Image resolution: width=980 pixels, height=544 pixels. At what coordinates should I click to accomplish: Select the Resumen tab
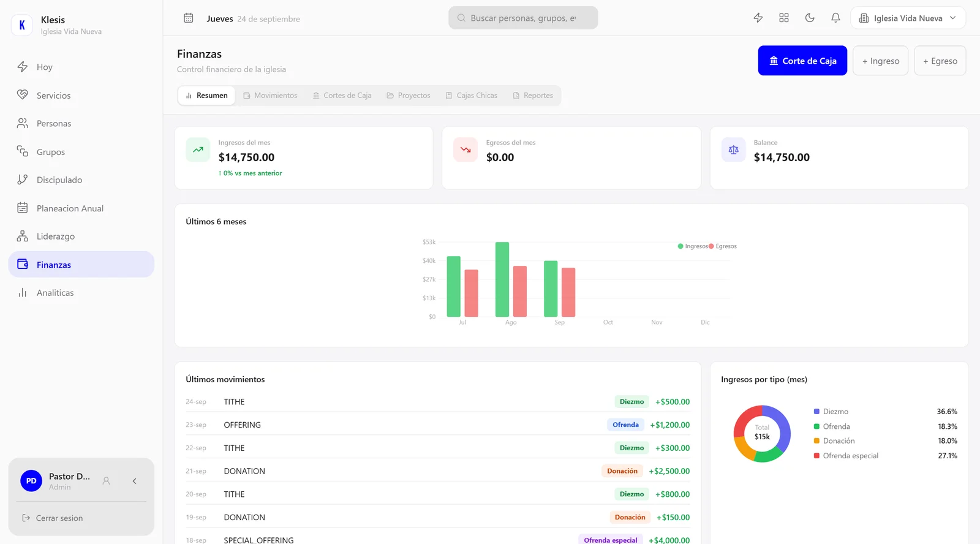(x=206, y=96)
